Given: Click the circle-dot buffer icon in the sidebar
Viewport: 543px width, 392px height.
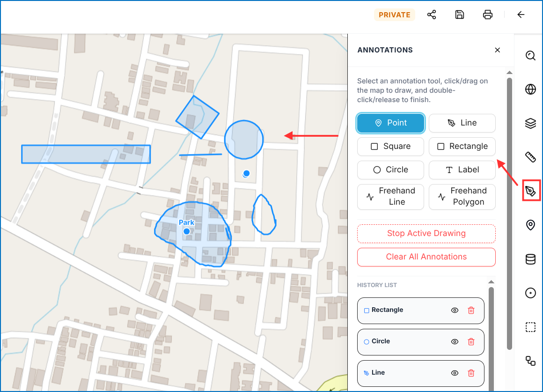Looking at the screenshot, I should (530, 293).
